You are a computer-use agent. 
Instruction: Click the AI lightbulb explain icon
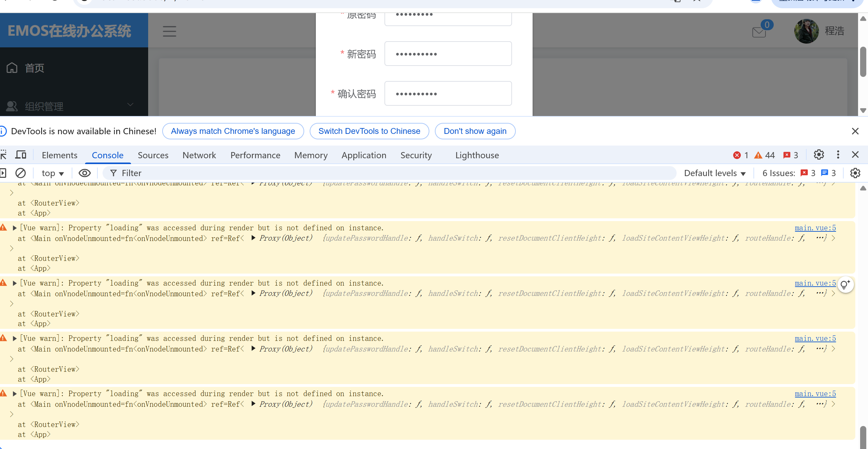coord(845,285)
